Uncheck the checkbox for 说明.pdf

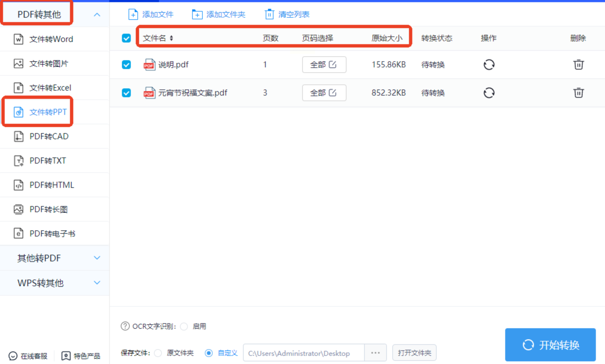pos(126,65)
